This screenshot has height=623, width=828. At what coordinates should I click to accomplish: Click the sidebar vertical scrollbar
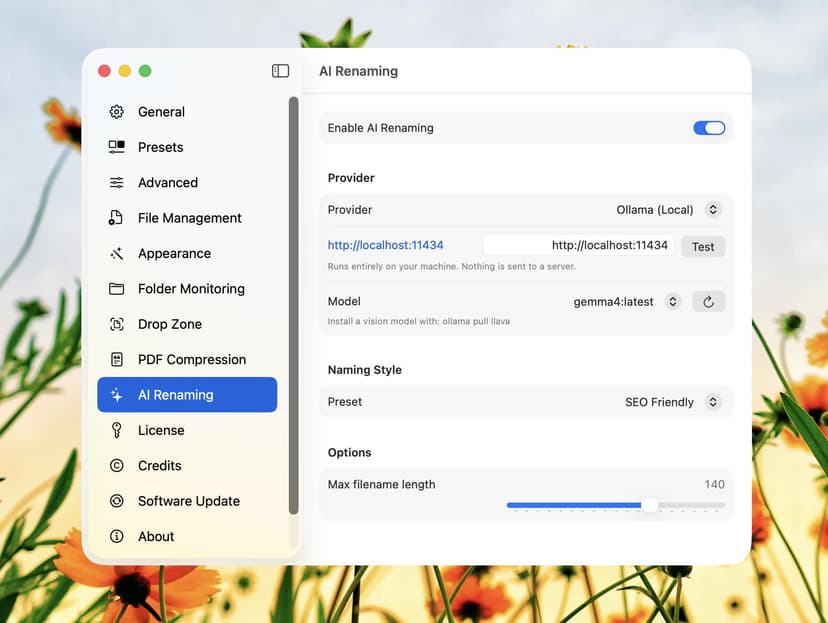point(294,305)
